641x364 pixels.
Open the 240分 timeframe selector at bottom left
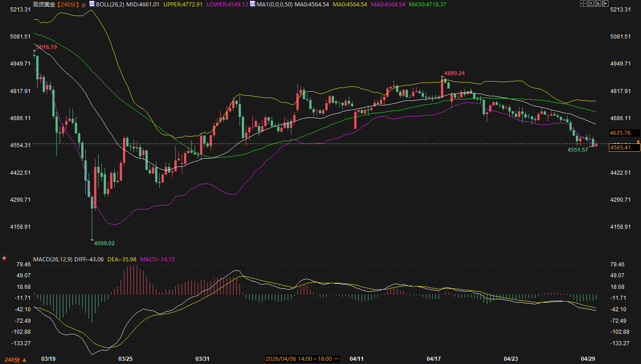15,360
